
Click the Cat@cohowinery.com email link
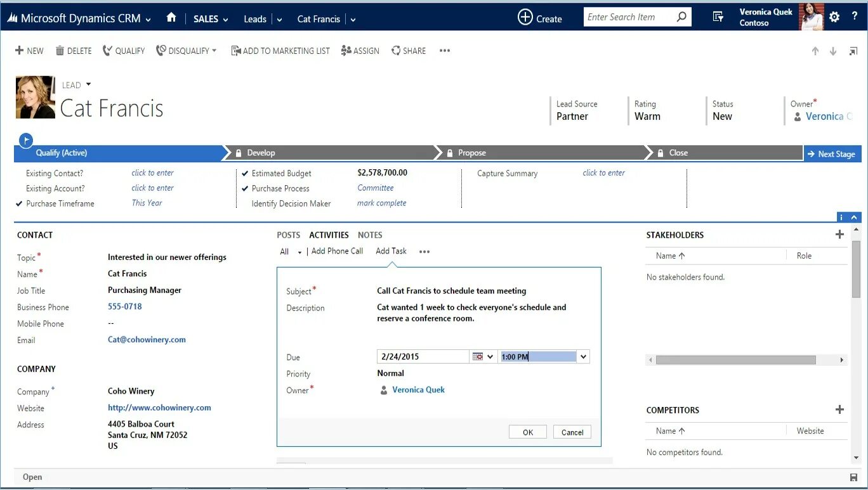pyautogui.click(x=147, y=340)
